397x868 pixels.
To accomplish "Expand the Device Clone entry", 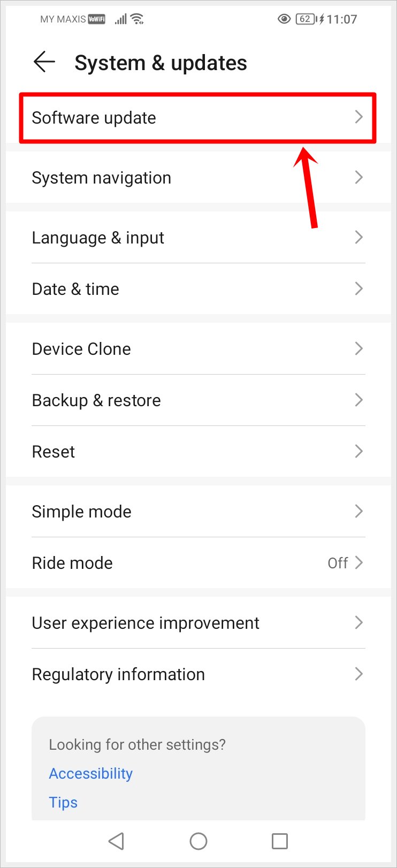I will [198, 349].
